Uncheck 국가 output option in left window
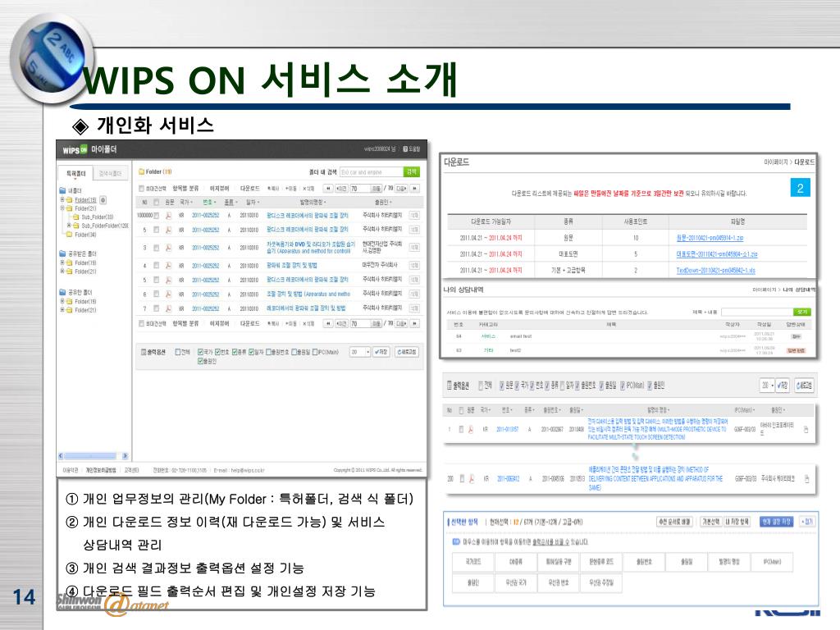The height and width of the screenshot is (630, 840). [200, 352]
